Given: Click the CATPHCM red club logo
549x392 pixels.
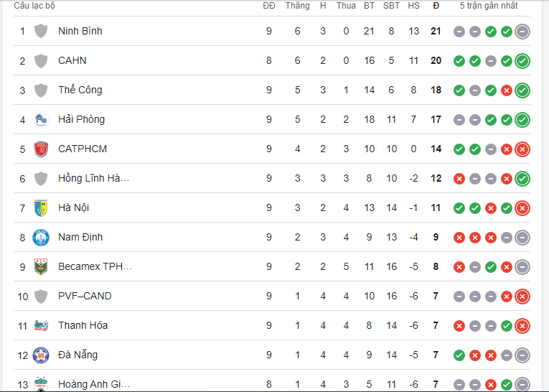Looking at the screenshot, I should 41,149.
